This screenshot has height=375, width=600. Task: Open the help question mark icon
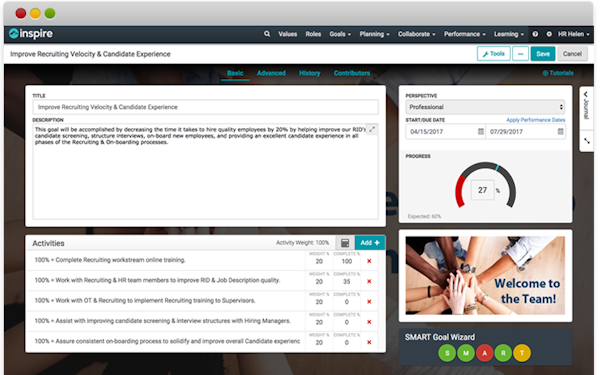(535, 34)
